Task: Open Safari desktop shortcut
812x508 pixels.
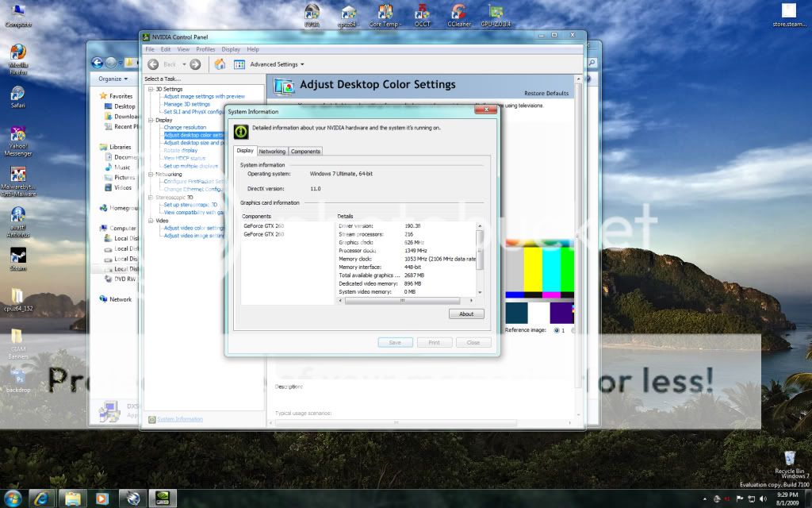Action: (18, 96)
